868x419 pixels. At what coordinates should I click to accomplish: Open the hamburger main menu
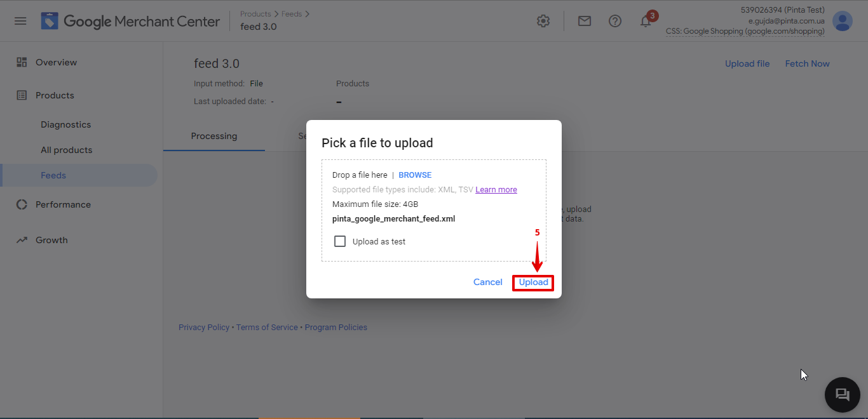coord(20,21)
